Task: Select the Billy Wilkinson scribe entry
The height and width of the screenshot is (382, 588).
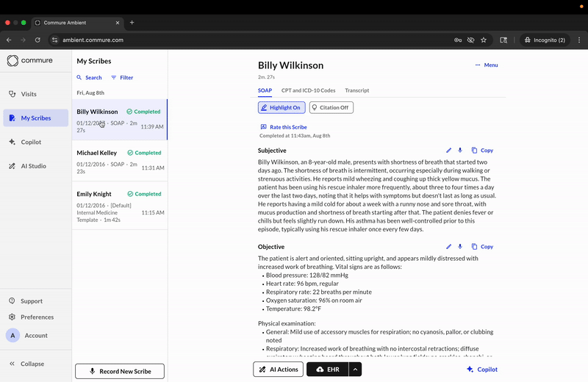Action: (120, 120)
